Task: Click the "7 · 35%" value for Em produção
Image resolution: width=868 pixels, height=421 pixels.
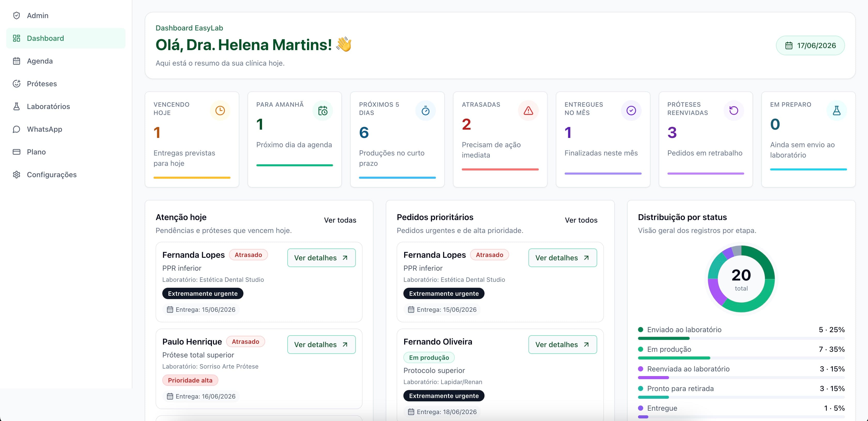Action: coord(832,349)
